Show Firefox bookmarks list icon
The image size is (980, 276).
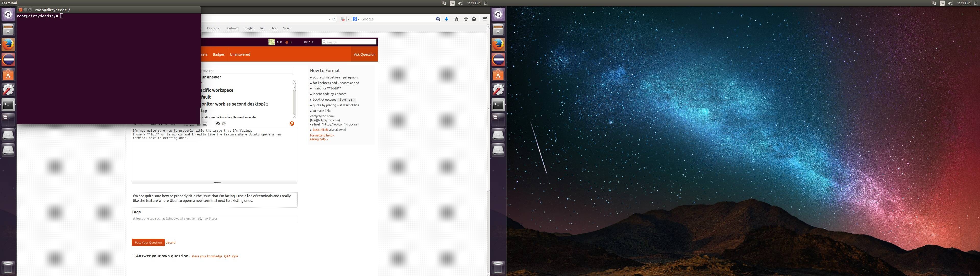click(x=474, y=19)
